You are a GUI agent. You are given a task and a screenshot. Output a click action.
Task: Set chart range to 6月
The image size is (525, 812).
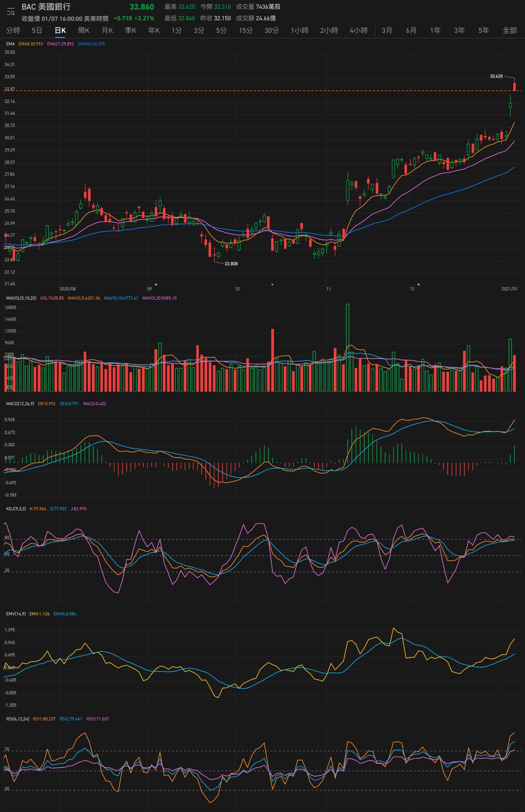click(x=411, y=30)
